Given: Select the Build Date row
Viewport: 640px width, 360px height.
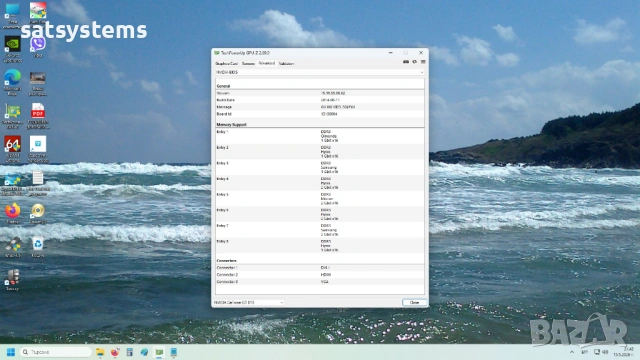Looking at the screenshot, I should pos(320,100).
